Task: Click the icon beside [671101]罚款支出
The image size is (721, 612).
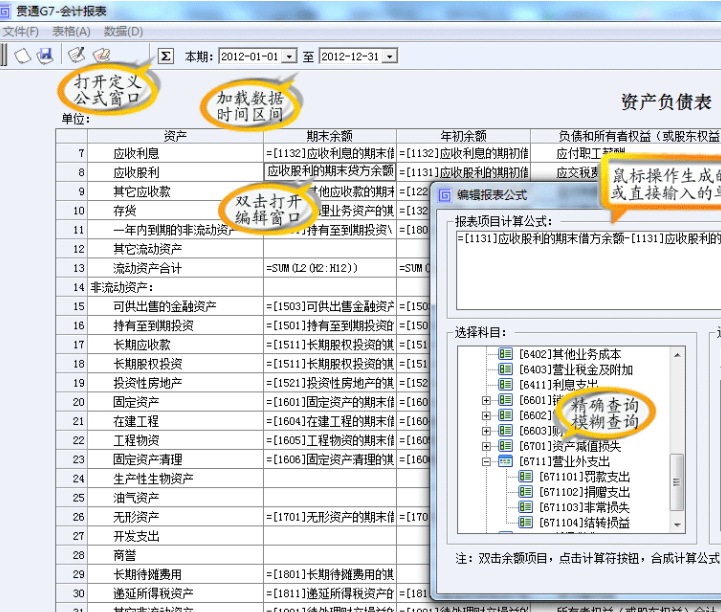Action: pyautogui.click(x=526, y=477)
